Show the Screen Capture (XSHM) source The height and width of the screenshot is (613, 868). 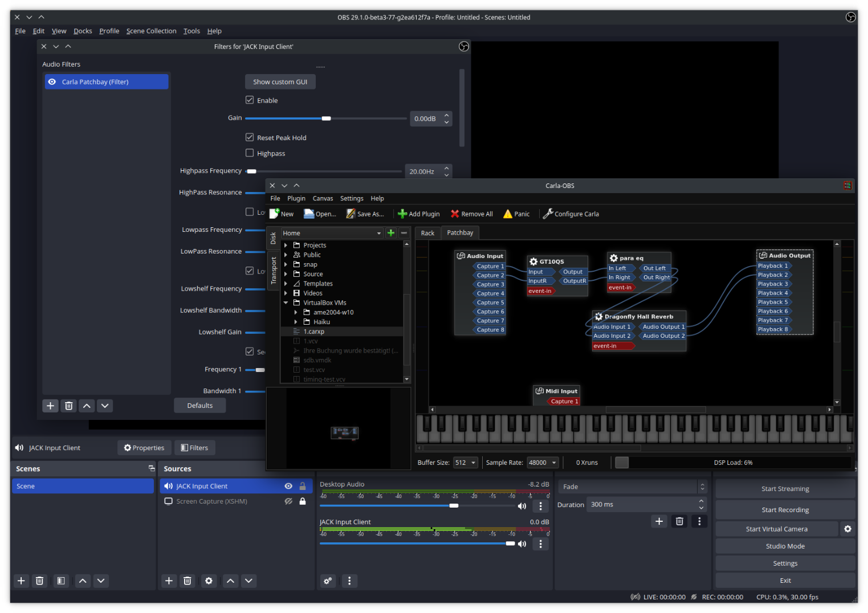tap(288, 501)
